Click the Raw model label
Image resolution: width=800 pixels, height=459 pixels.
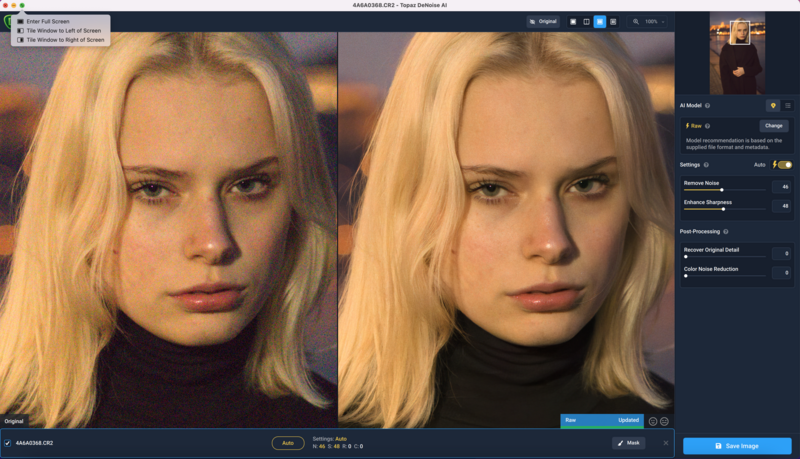pyautogui.click(x=696, y=126)
